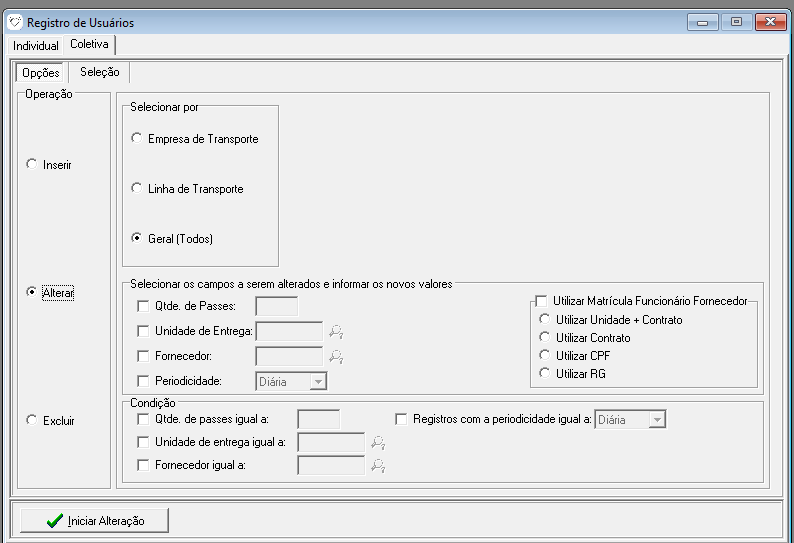Choose the Excluir operation option
The width and height of the screenshot is (794, 543).
click(32, 421)
